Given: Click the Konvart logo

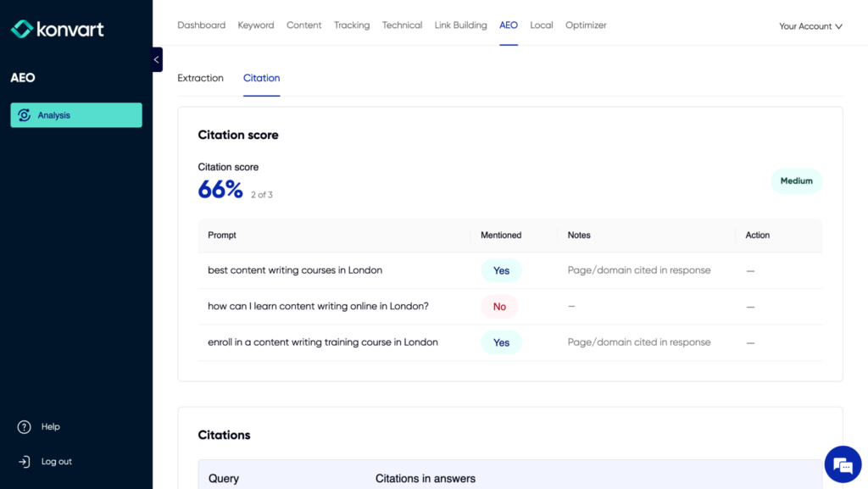Looking at the screenshot, I should 57,29.
